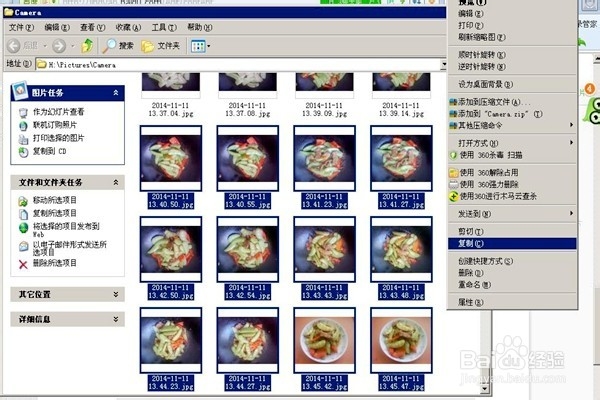Viewport: 600px width, 400px height.
Task: Choose 创建快捷方式(S) in context menu
Action: pyautogui.click(x=512, y=261)
